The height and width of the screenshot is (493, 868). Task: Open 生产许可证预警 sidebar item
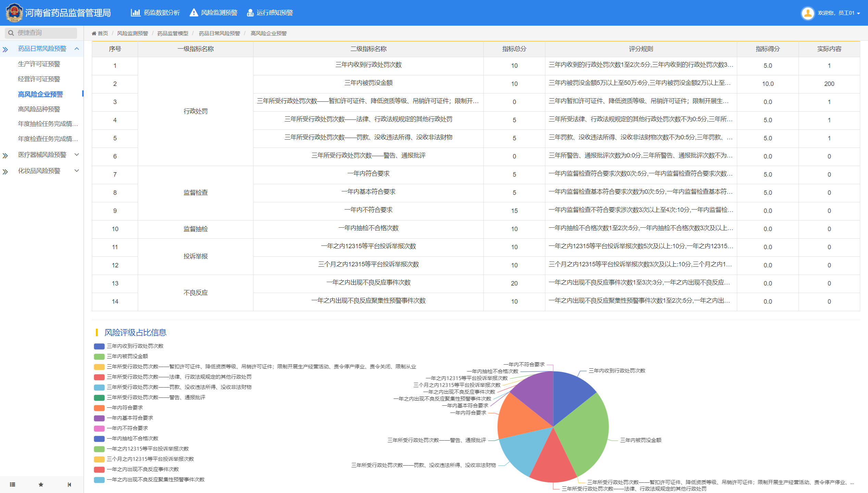point(39,64)
